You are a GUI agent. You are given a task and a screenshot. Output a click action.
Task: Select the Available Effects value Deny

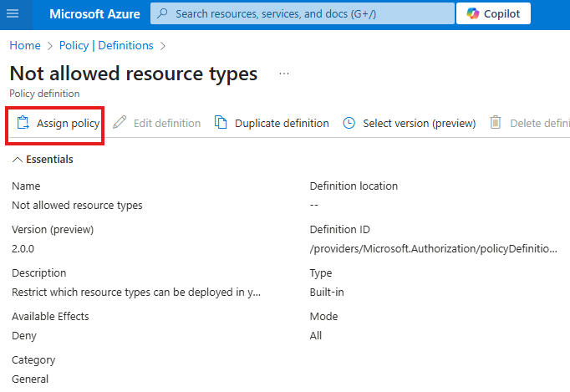coord(24,336)
